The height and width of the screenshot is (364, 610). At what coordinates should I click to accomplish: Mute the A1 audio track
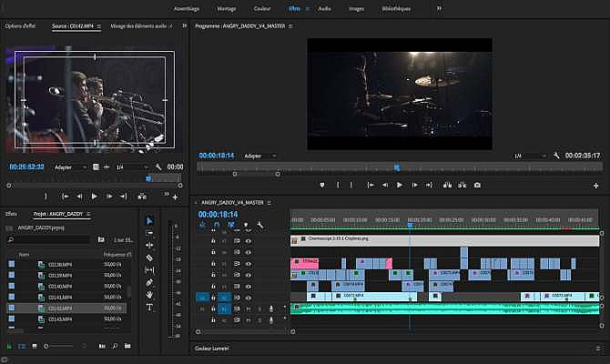[x=248, y=308]
